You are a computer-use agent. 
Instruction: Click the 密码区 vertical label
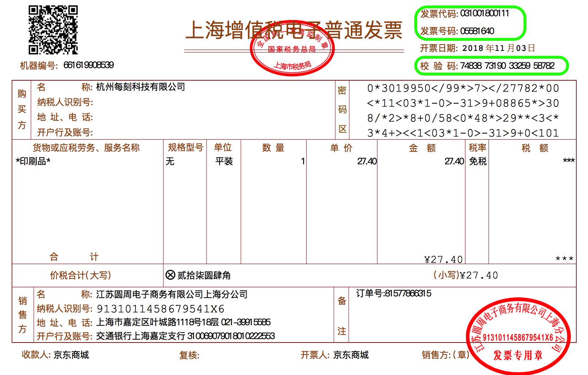click(x=342, y=109)
